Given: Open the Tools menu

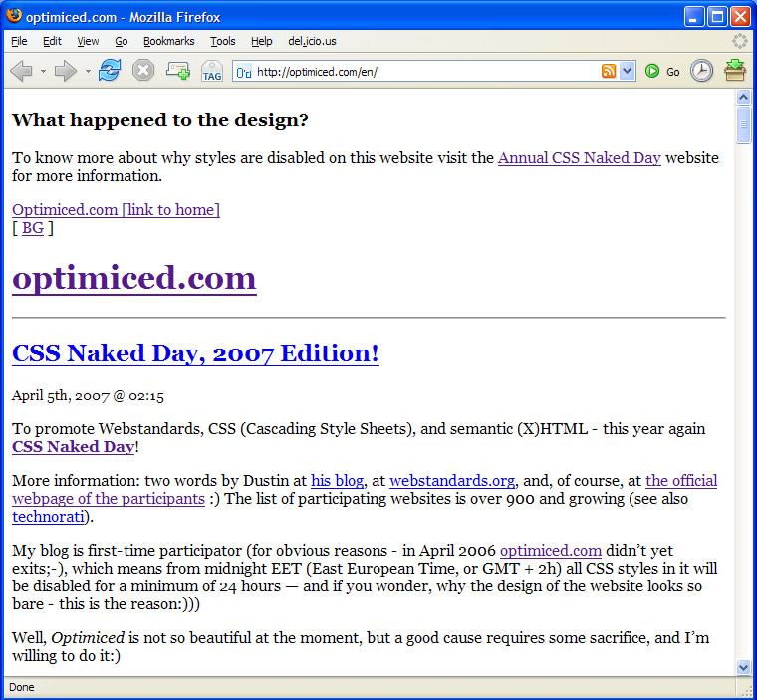Looking at the screenshot, I should coord(222,41).
